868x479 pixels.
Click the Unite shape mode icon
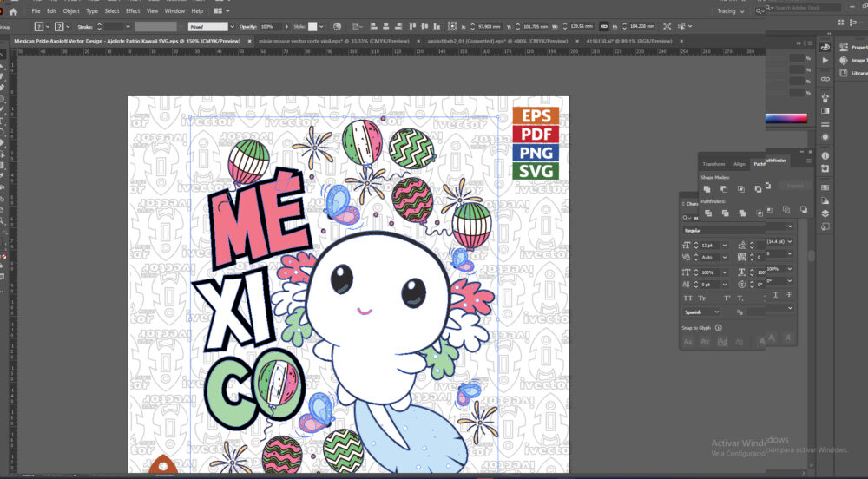[x=707, y=189]
